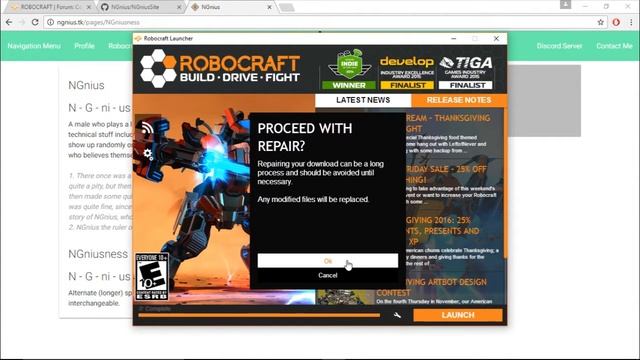Launch Robocraft with the orange button
The height and width of the screenshot is (360, 640).
pyautogui.click(x=458, y=315)
